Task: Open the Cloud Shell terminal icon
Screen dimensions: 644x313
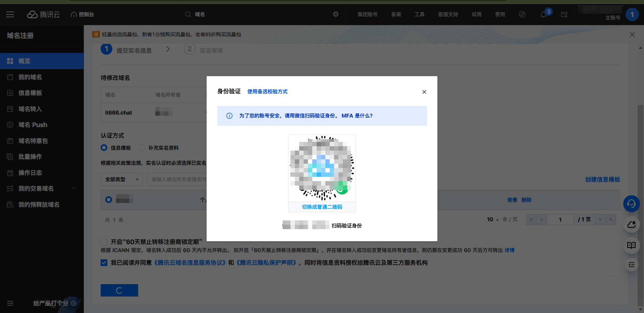Action: point(564,14)
